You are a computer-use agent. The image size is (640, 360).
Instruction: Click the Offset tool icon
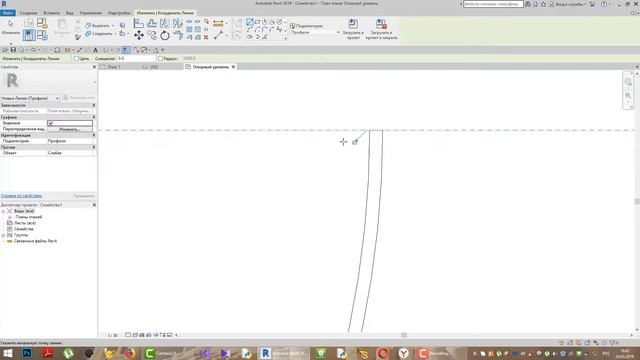pos(152,24)
